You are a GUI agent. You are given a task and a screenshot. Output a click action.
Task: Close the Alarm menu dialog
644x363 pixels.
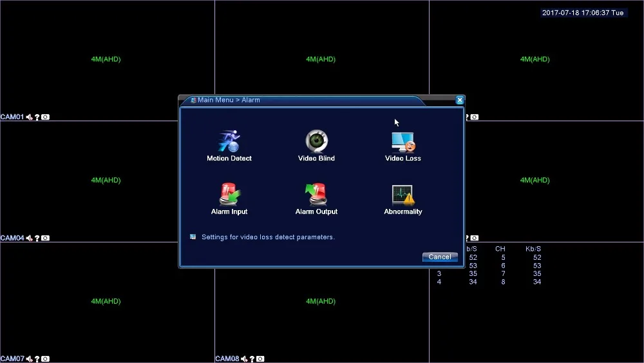(x=460, y=100)
